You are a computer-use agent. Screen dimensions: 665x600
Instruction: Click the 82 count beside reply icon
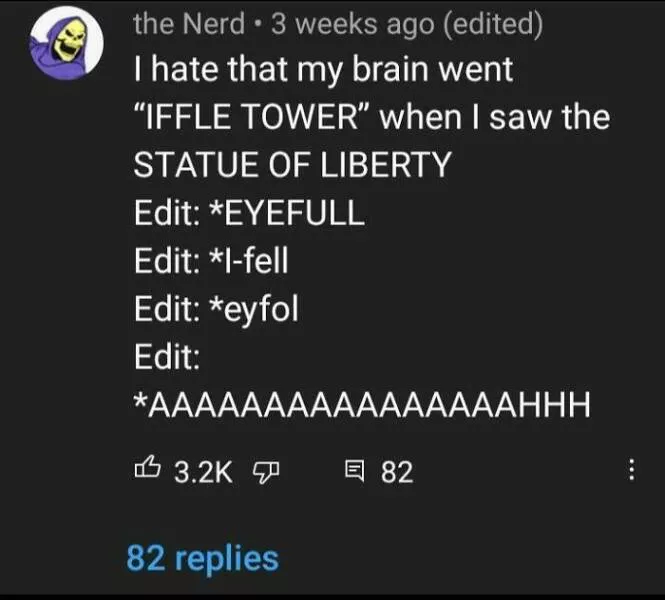[397, 472]
